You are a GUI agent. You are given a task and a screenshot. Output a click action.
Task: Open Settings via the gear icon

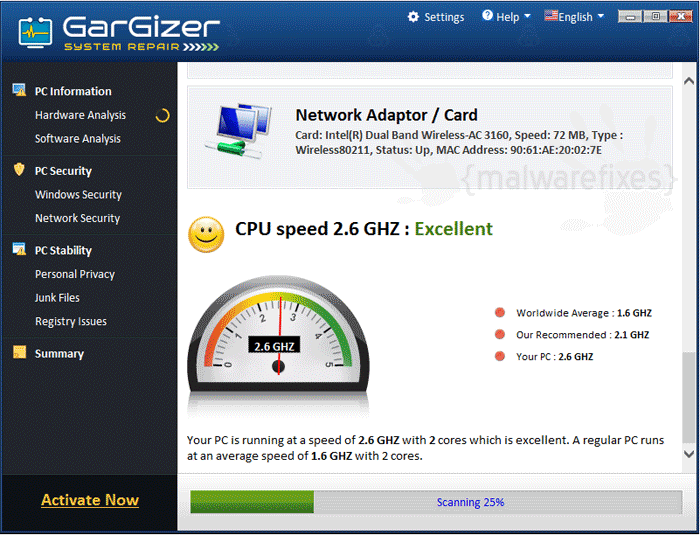(x=413, y=17)
